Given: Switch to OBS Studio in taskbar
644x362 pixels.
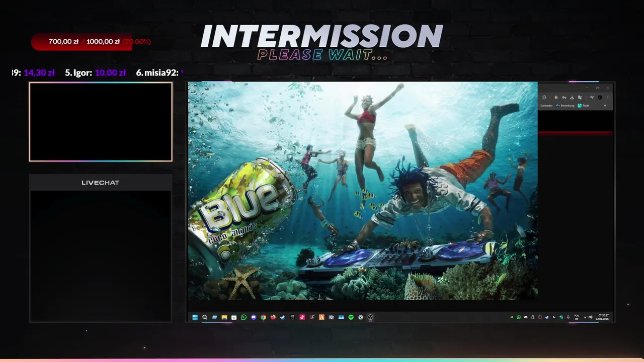Looking at the screenshot, I should 370,317.
